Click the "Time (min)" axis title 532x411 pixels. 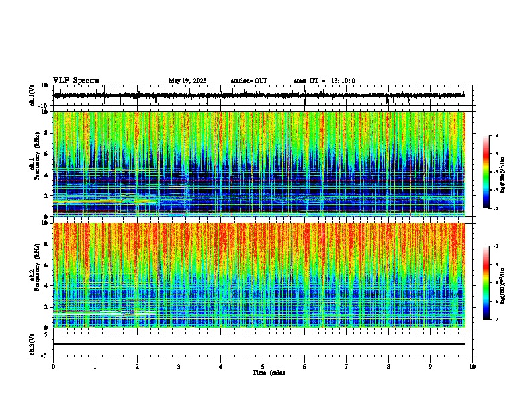click(x=269, y=373)
